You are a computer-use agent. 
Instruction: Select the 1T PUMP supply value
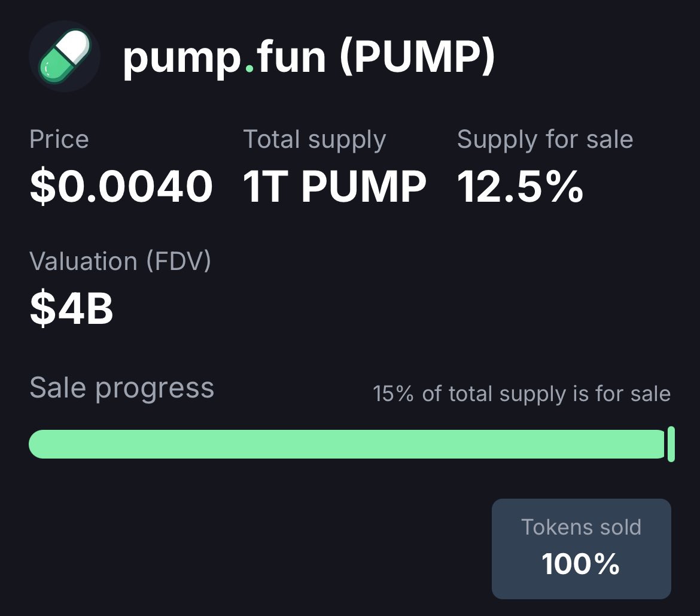[334, 186]
